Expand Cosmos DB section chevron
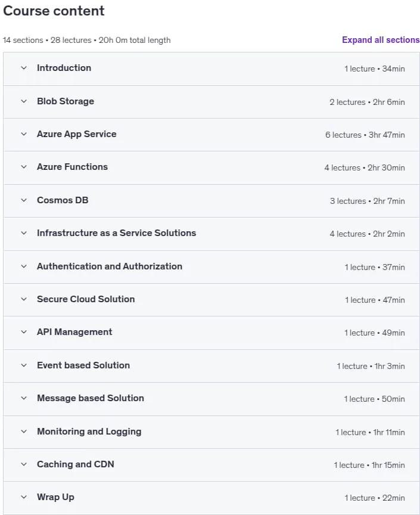The width and height of the screenshot is (420, 515). [24, 200]
